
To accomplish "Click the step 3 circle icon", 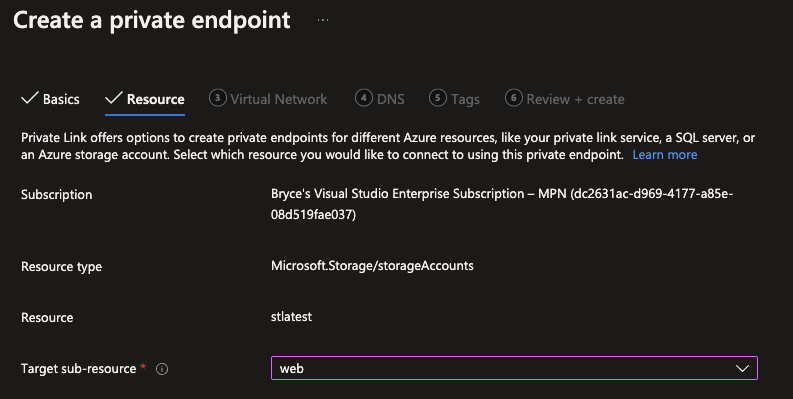I will (217, 98).
